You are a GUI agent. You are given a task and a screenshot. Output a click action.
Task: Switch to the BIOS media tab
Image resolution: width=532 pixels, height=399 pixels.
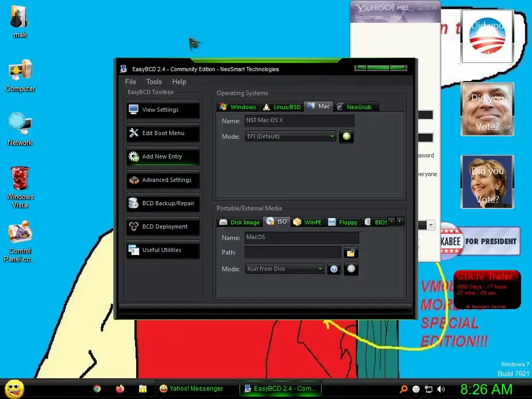[x=376, y=222]
